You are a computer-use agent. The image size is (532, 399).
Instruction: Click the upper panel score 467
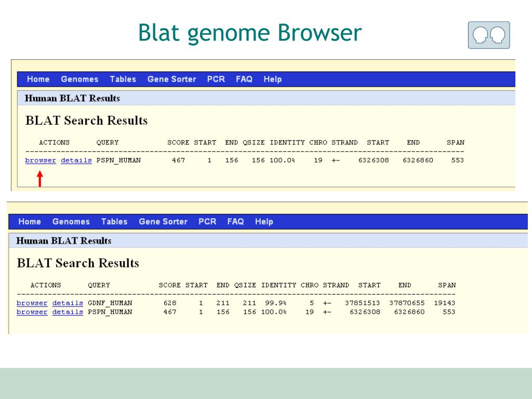(179, 160)
